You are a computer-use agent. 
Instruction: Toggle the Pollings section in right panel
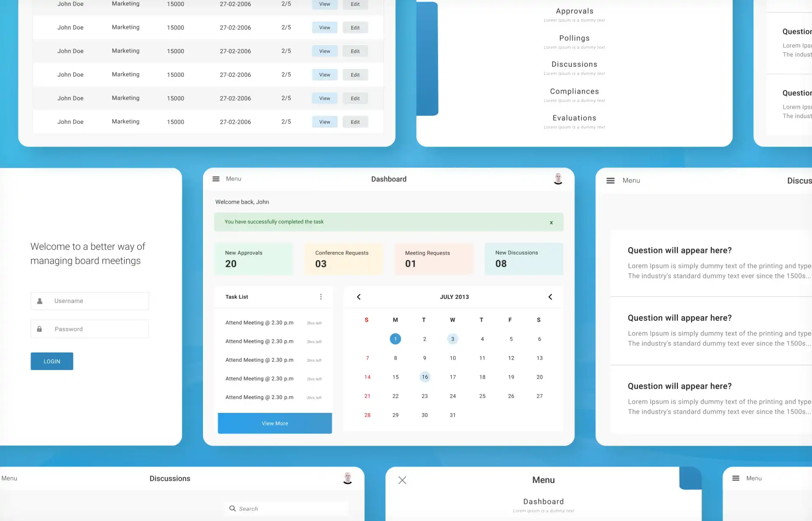[574, 37]
